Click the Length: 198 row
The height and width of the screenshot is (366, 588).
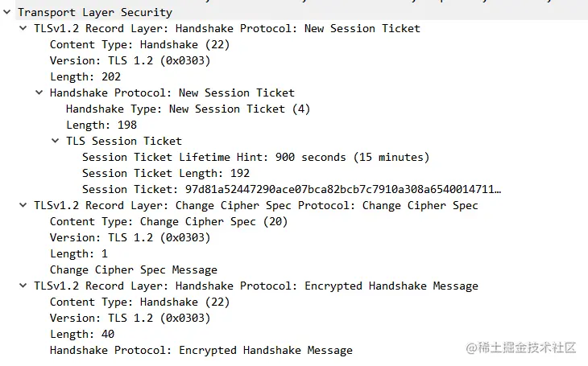pyautogui.click(x=101, y=125)
